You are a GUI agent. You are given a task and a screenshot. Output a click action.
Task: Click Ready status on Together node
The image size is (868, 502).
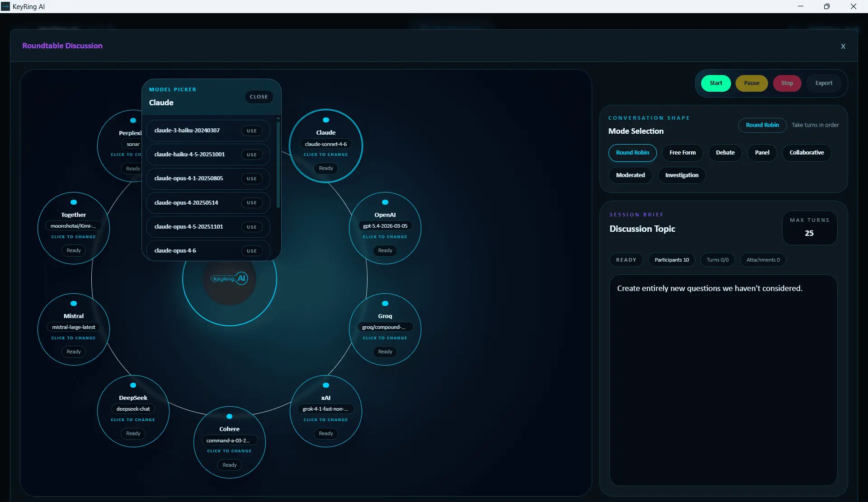[x=74, y=251]
